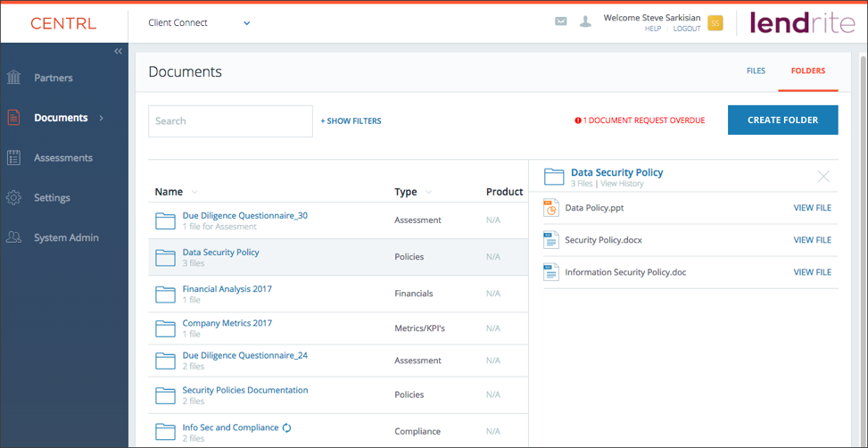Click folder icon for Financial Analysis 2017
868x448 pixels.
point(165,294)
